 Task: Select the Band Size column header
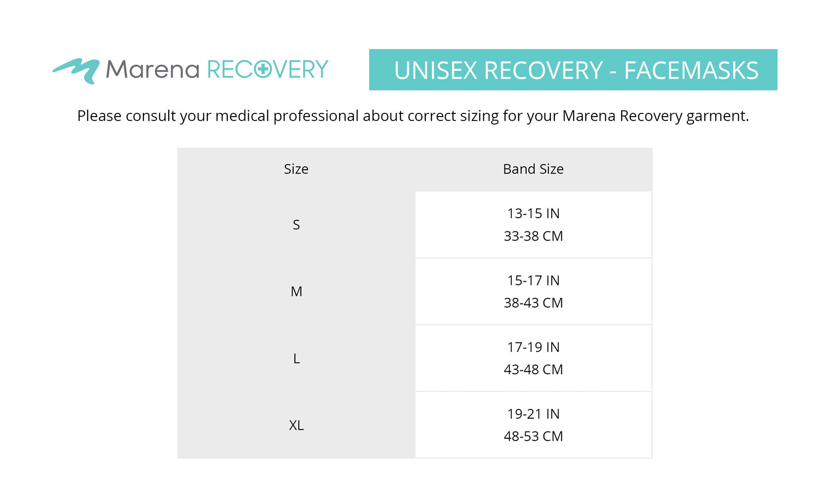click(533, 169)
